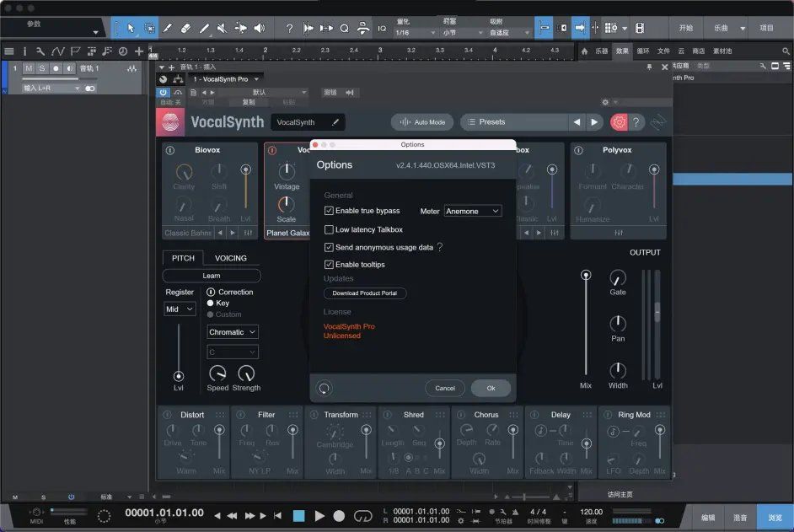Viewport: 794px width, 532px height.
Task: Toggle the plugin power bypass button
Action: (163, 92)
